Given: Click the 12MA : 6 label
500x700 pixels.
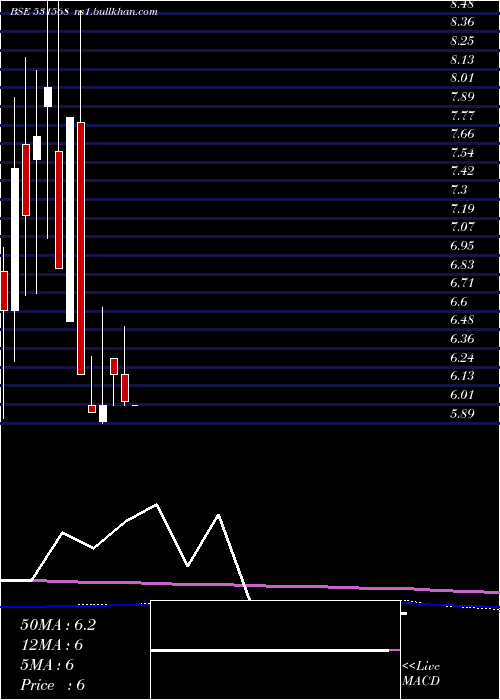Looking at the screenshot, I should pos(52,645).
